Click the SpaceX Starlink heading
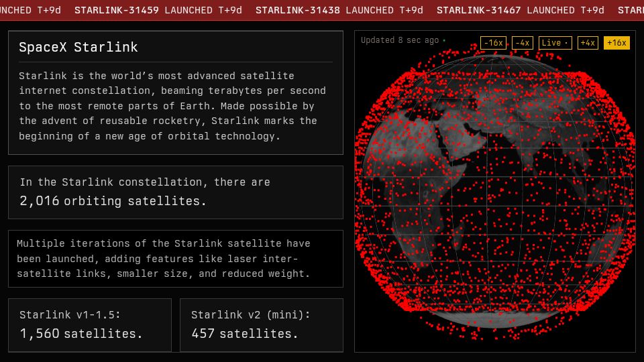The image size is (644, 362). (x=78, y=47)
